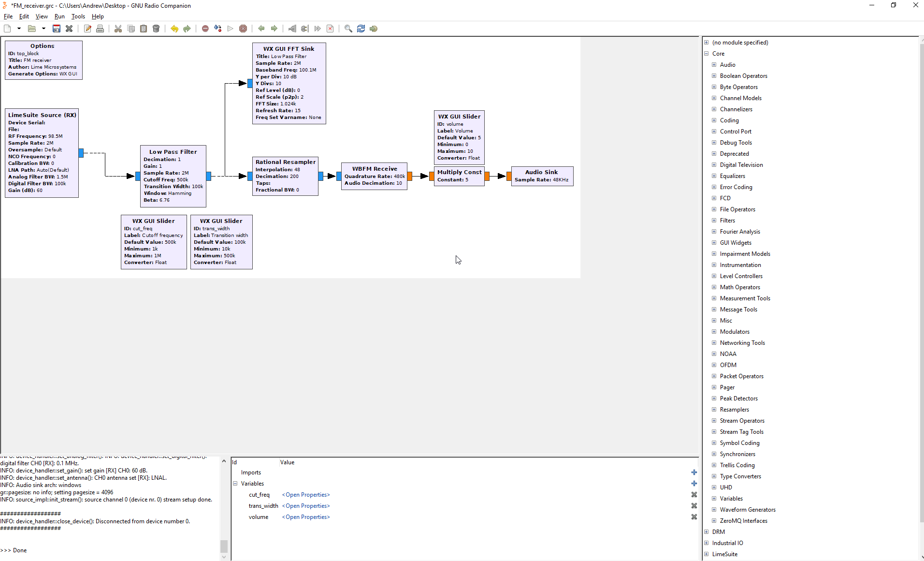Remove the cut_freq variable
This screenshot has width=924, height=561.
694,495
